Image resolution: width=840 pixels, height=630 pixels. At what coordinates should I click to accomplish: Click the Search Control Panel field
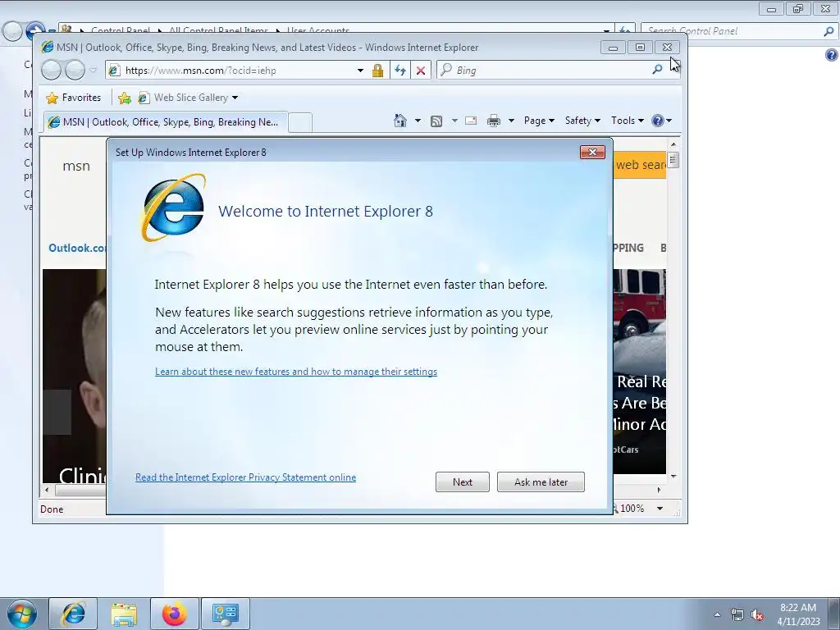click(732, 31)
